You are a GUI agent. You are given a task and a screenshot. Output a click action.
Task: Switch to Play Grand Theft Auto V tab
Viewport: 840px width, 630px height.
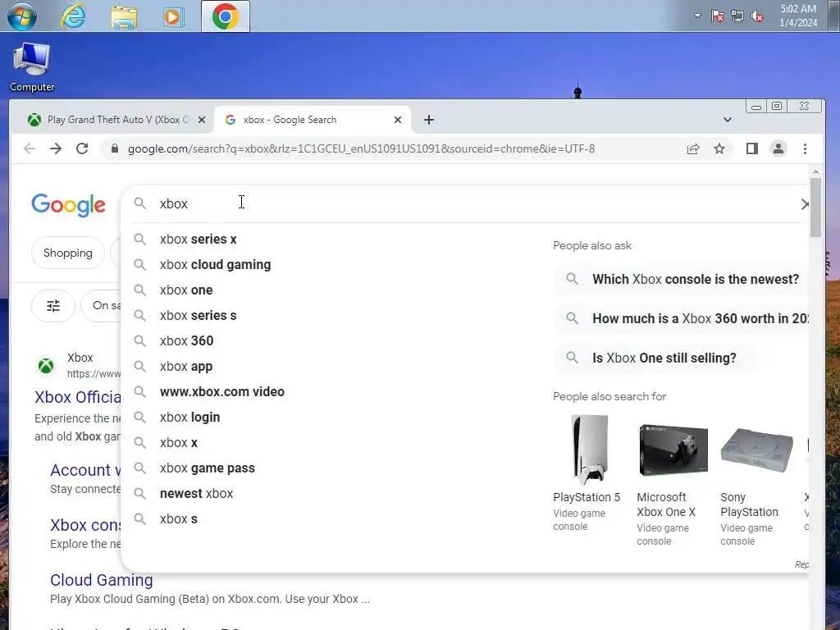(111, 120)
